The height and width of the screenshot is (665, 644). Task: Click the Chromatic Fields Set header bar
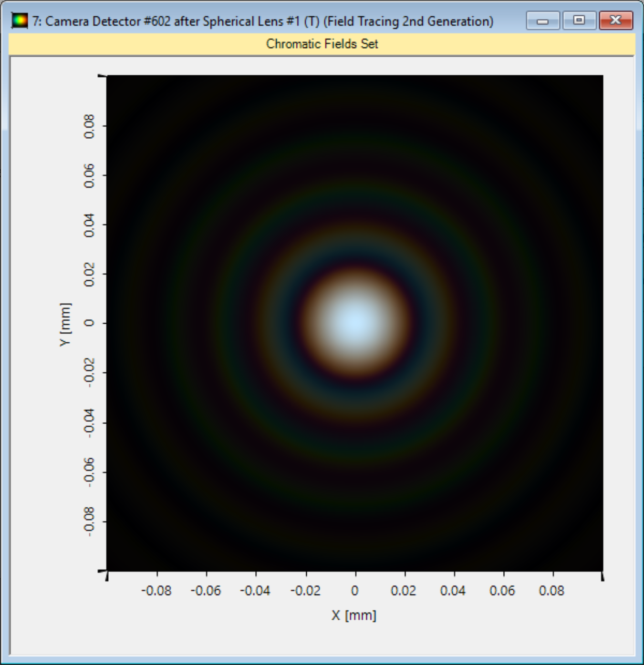click(x=322, y=44)
